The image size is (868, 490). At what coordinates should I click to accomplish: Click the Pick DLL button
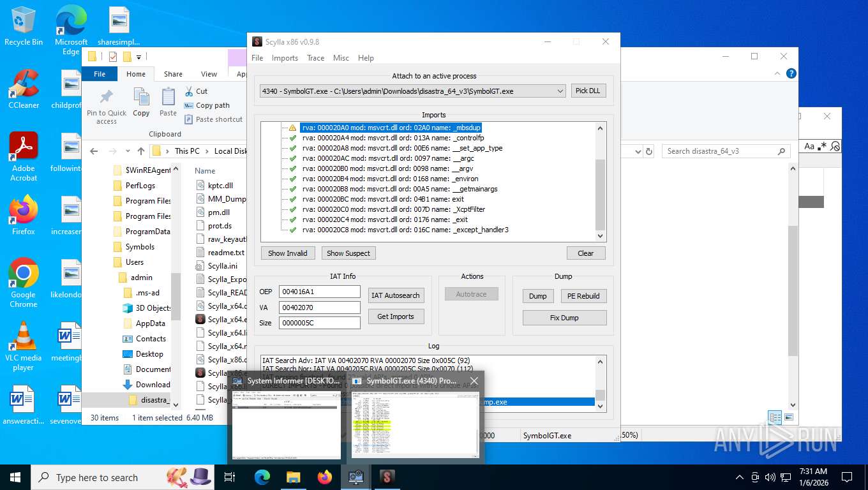[x=588, y=91]
